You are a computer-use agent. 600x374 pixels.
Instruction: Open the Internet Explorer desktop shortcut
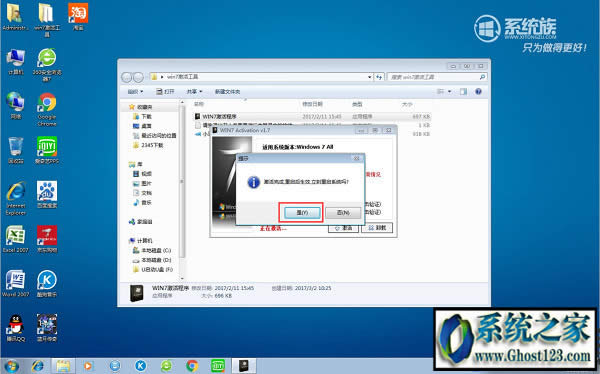(x=15, y=198)
